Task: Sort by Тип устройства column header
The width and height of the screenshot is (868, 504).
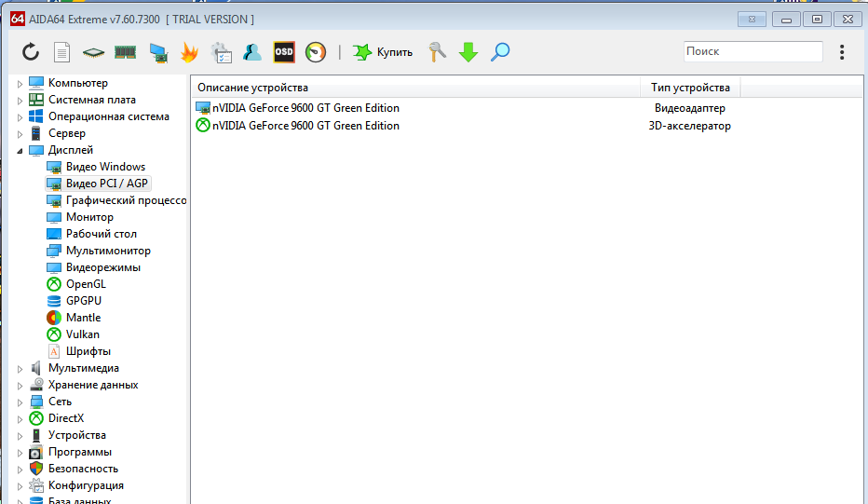Action: [690, 88]
